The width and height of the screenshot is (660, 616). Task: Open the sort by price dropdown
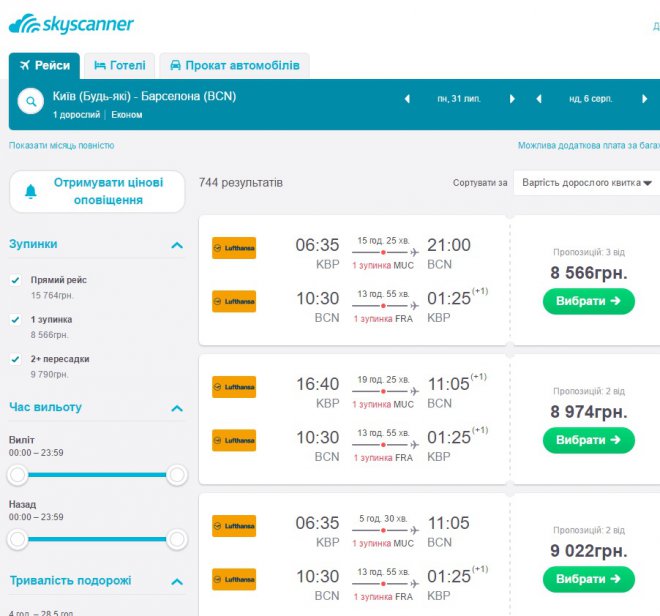tap(587, 183)
